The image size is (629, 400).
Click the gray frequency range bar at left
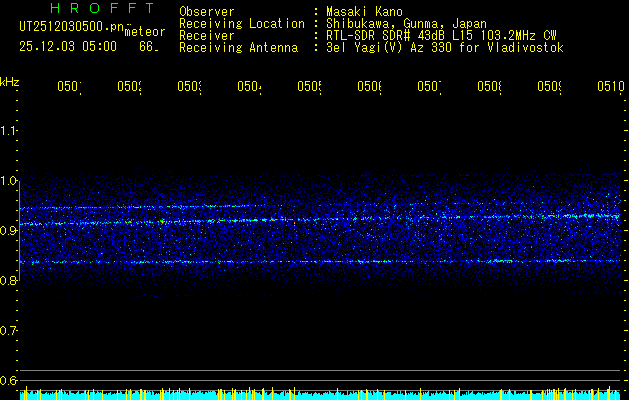click(20, 234)
